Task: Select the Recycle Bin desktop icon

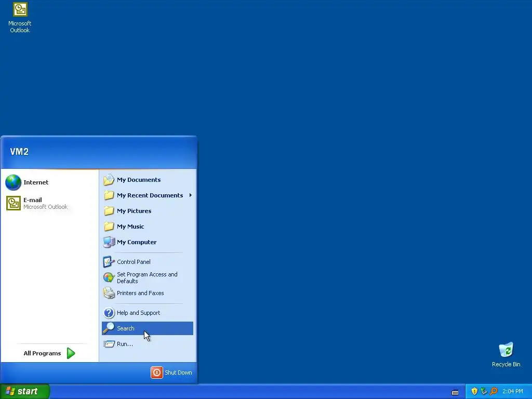Action: point(506,355)
